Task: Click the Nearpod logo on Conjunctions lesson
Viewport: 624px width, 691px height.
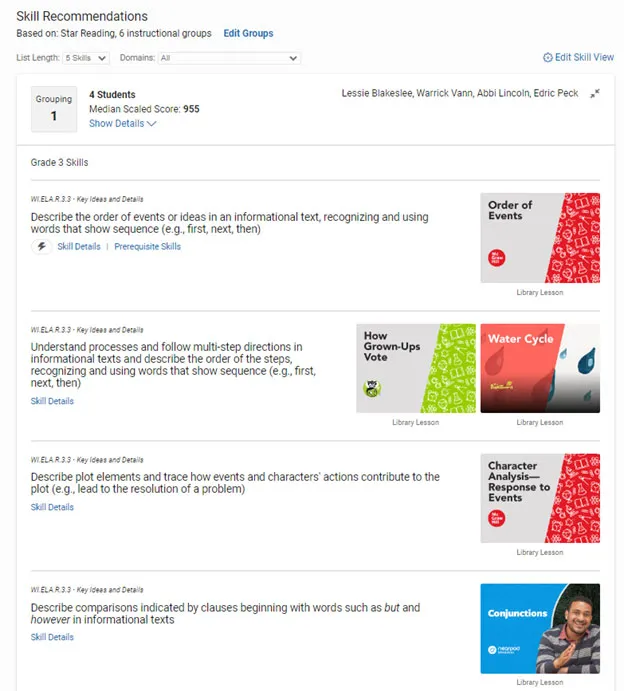Action: point(504,650)
